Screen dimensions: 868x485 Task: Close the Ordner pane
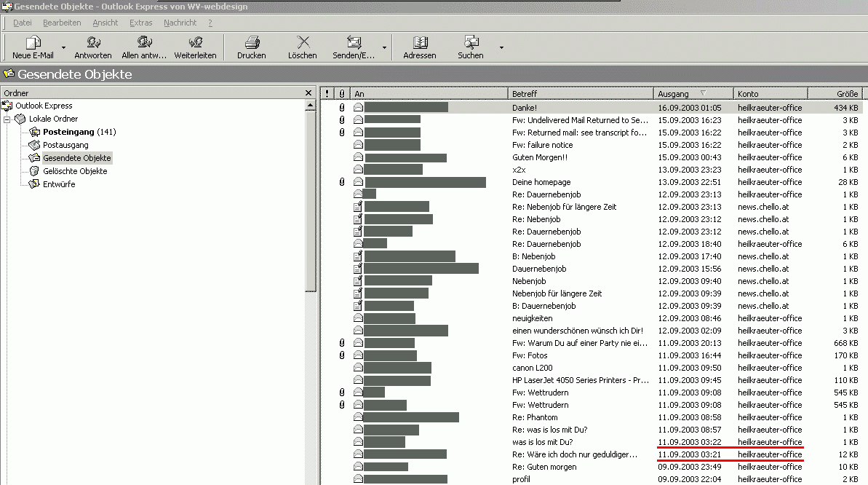[x=309, y=92]
